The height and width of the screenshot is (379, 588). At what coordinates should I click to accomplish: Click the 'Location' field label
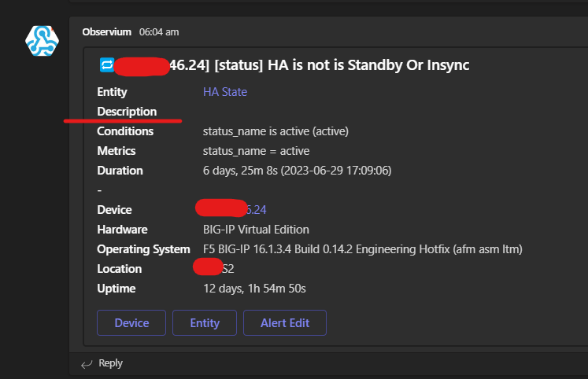click(119, 269)
